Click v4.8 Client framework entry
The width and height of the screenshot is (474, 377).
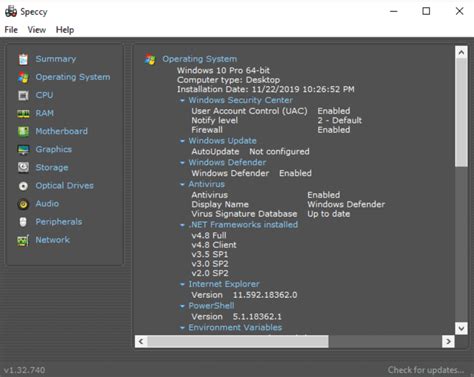214,245
